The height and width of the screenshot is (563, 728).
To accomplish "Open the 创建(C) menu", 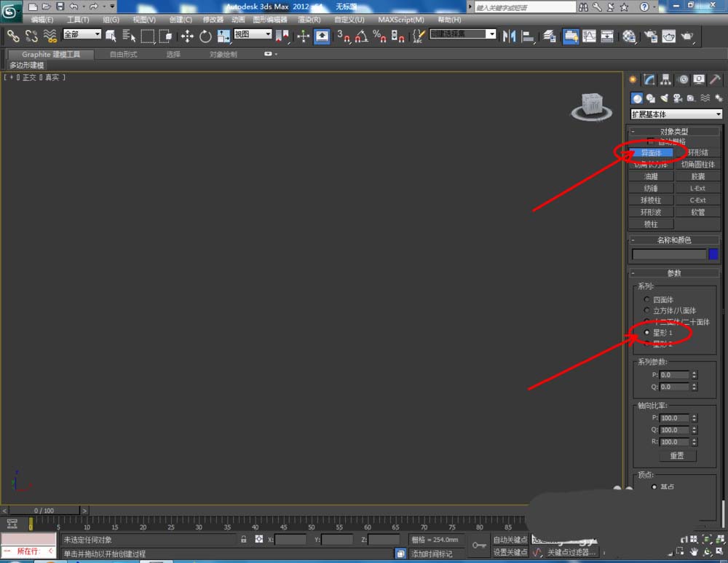I will pos(181,20).
